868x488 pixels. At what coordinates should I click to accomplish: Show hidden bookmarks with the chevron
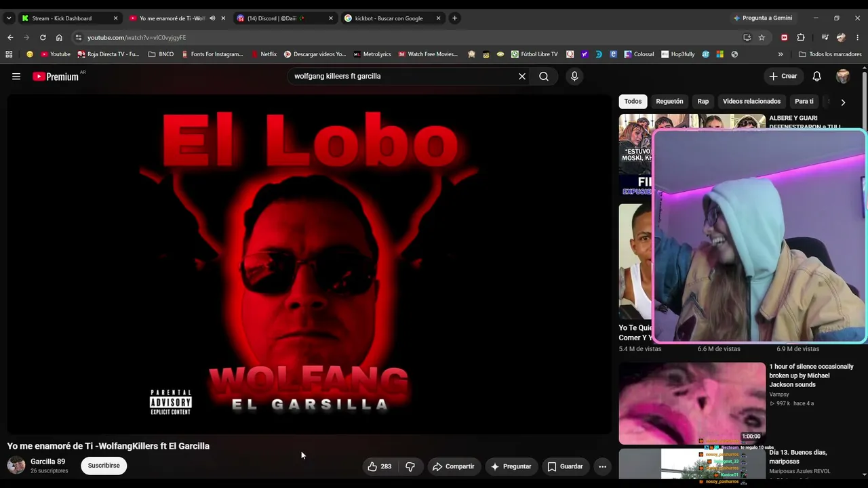[781, 54]
